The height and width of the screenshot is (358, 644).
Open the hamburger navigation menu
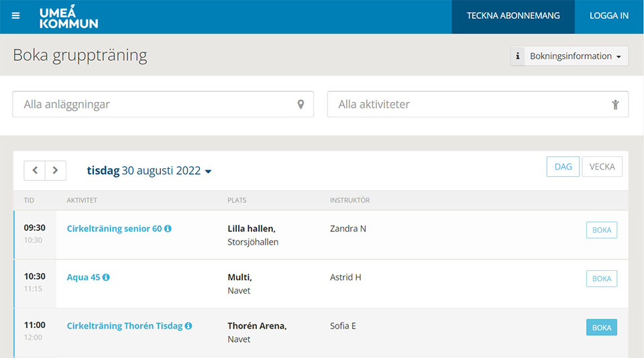(x=15, y=15)
